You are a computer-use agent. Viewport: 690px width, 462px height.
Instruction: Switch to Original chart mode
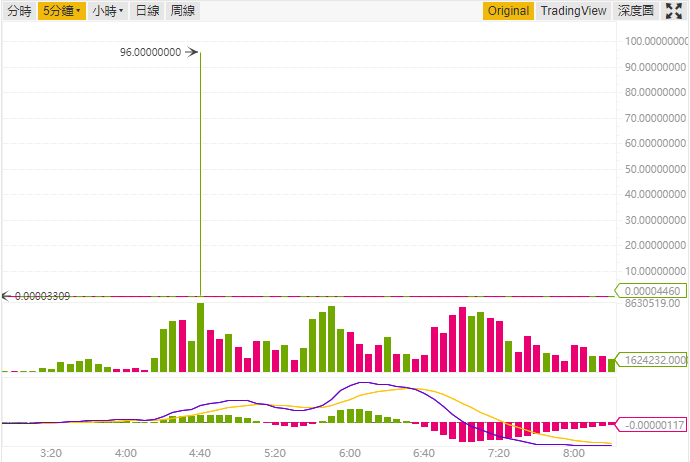508,11
